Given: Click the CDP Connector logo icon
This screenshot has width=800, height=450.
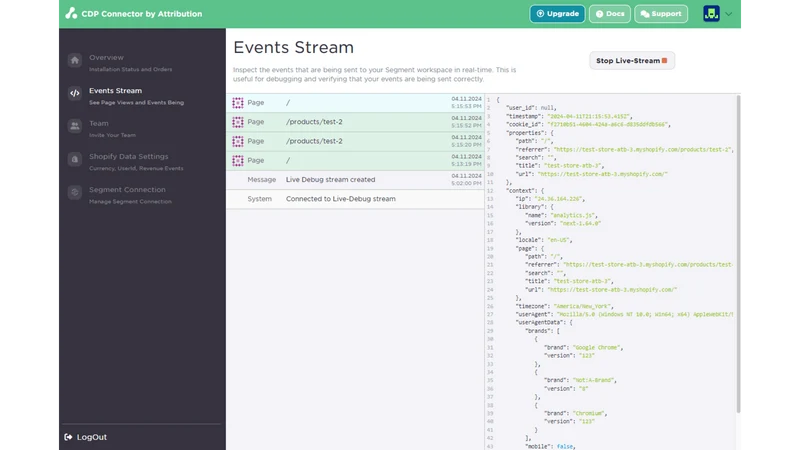Looking at the screenshot, I should point(71,13).
